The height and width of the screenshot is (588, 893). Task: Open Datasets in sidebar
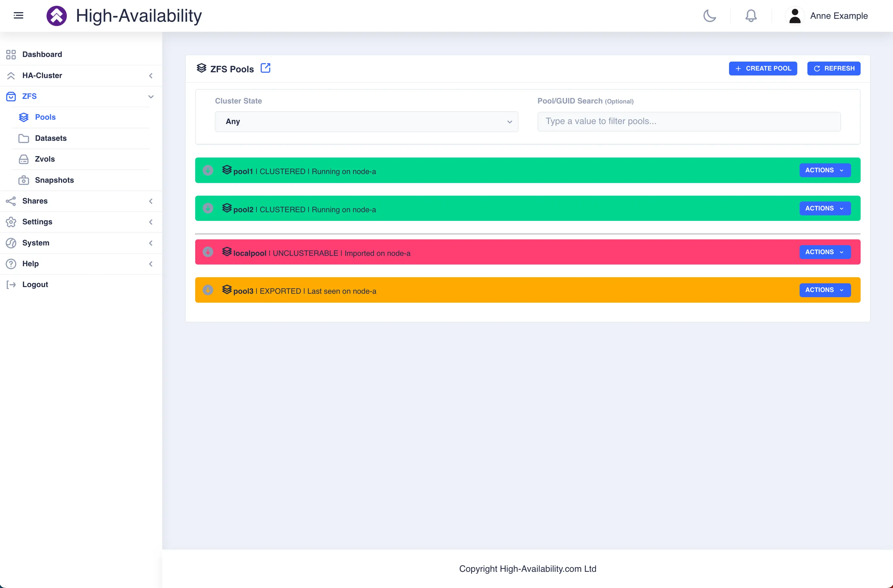[51, 138]
